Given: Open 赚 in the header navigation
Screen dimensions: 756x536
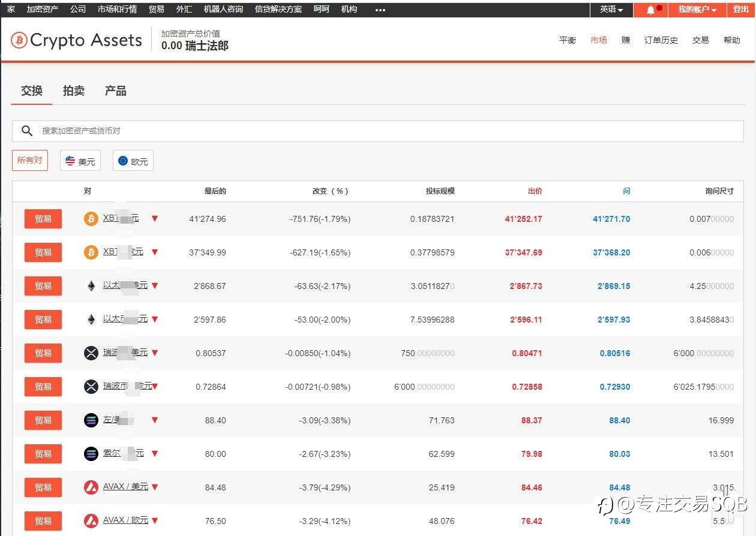Looking at the screenshot, I should [626, 40].
